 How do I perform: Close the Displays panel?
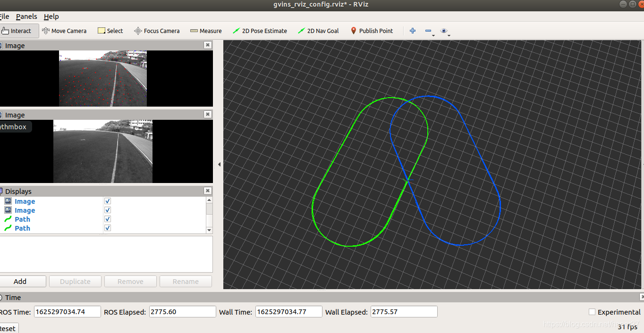[x=208, y=191]
